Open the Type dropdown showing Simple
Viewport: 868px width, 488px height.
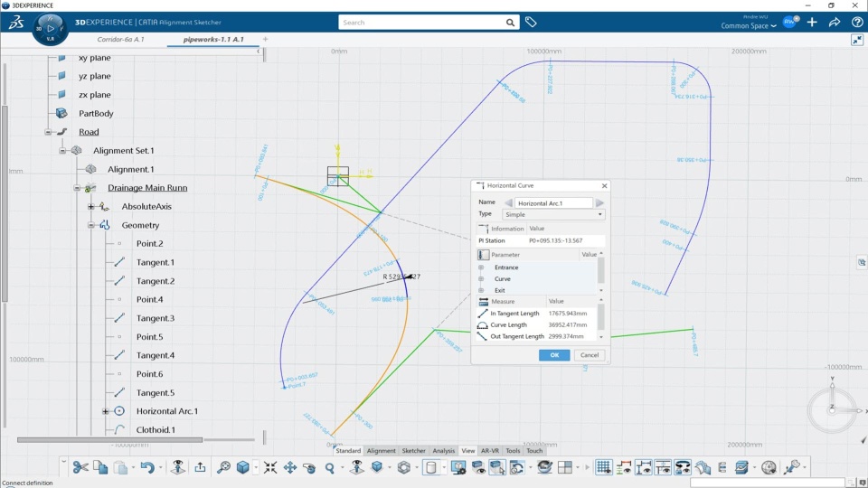tap(553, 214)
